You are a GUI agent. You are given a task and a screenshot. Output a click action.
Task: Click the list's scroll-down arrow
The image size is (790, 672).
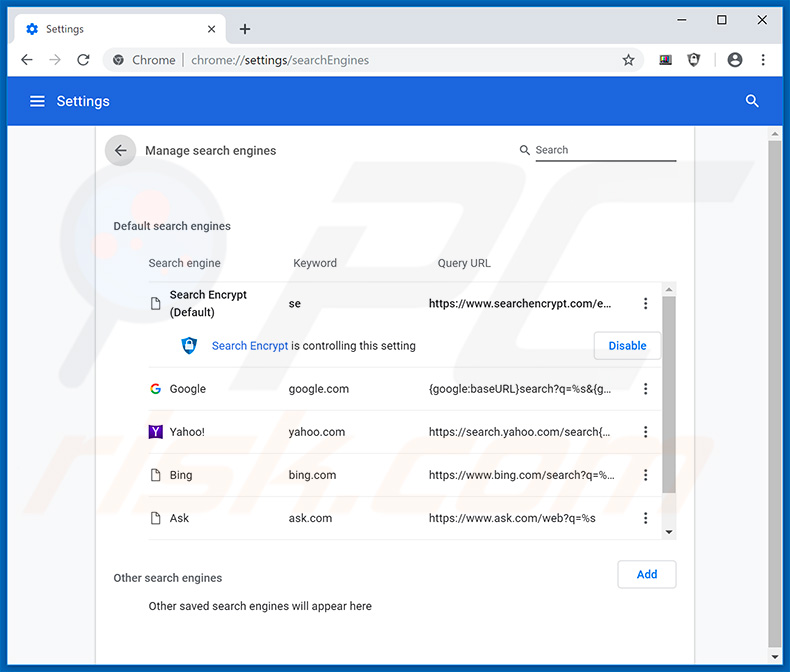(x=669, y=532)
